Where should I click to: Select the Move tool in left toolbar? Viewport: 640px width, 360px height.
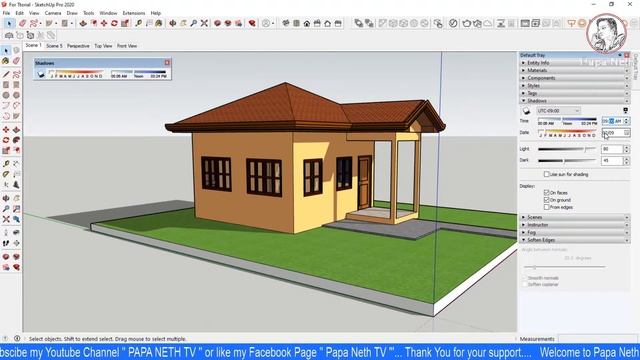pyautogui.click(x=6, y=130)
